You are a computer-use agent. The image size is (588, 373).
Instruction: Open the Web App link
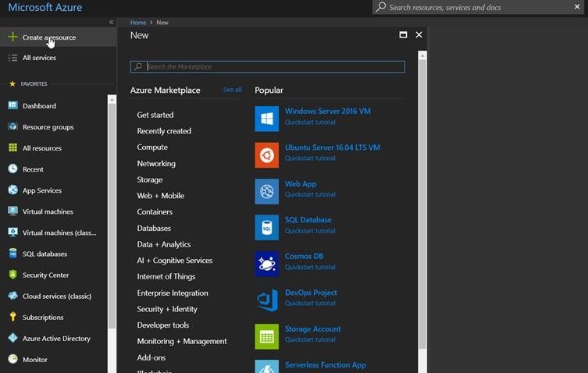pyautogui.click(x=301, y=183)
